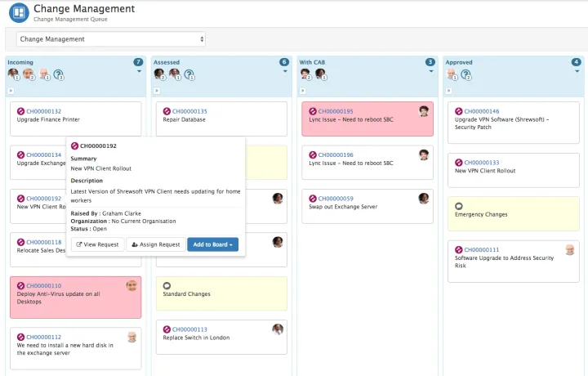This screenshot has width=588, height=376.
Task: Click the Change Management board logo icon
Action: click(x=18, y=12)
